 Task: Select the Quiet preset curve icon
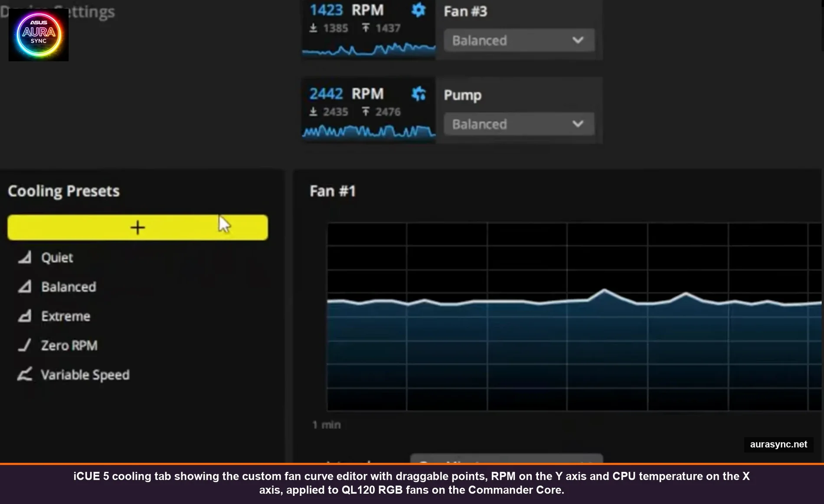(x=25, y=257)
